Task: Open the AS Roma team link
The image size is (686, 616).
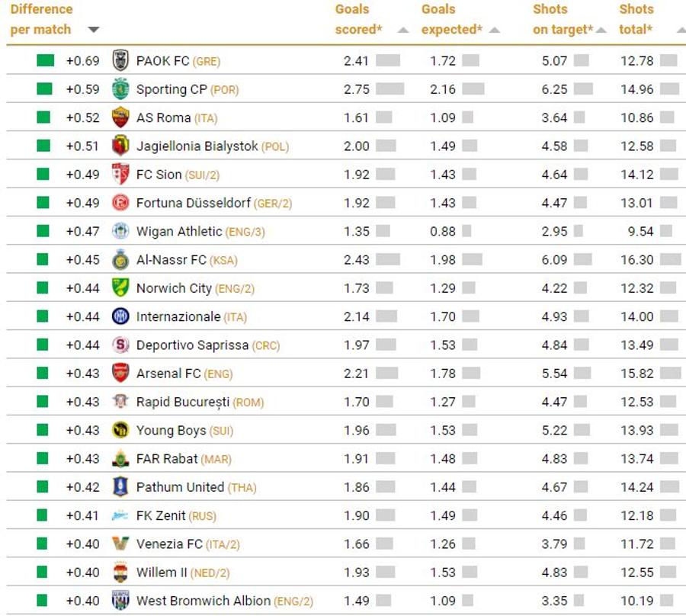Action: tap(164, 117)
